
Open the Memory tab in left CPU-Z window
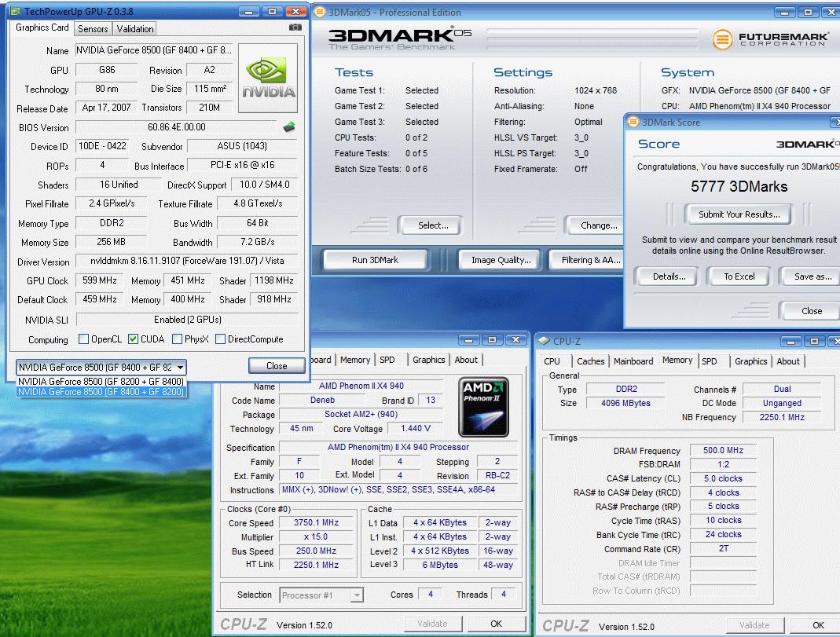click(x=355, y=360)
